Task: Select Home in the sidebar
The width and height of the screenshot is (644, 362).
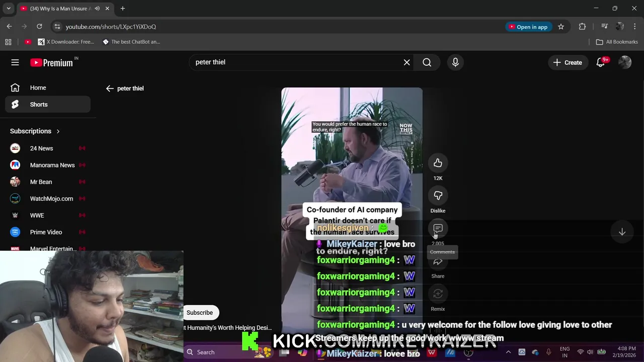Action: point(48,88)
